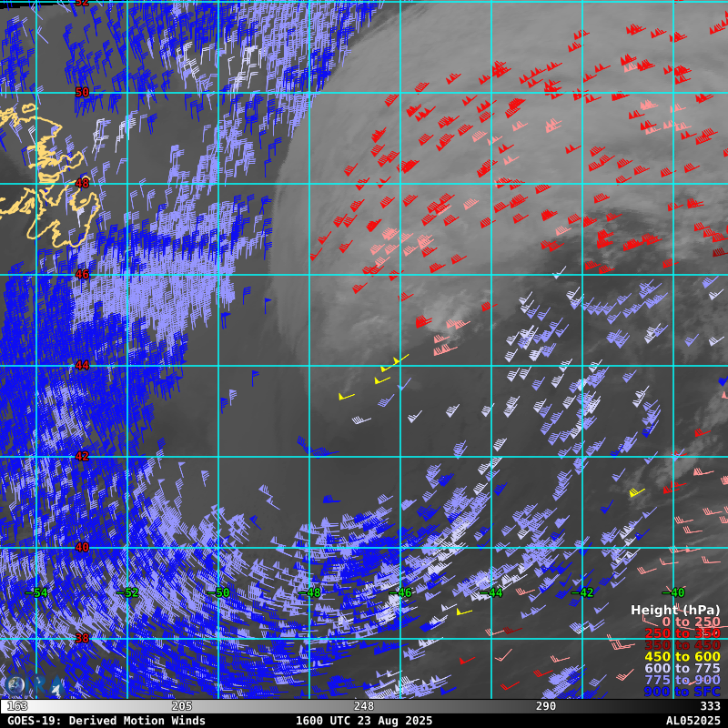The height and width of the screenshot is (728, 728).
Task: Click the longitude label -52
Action: click(x=127, y=593)
